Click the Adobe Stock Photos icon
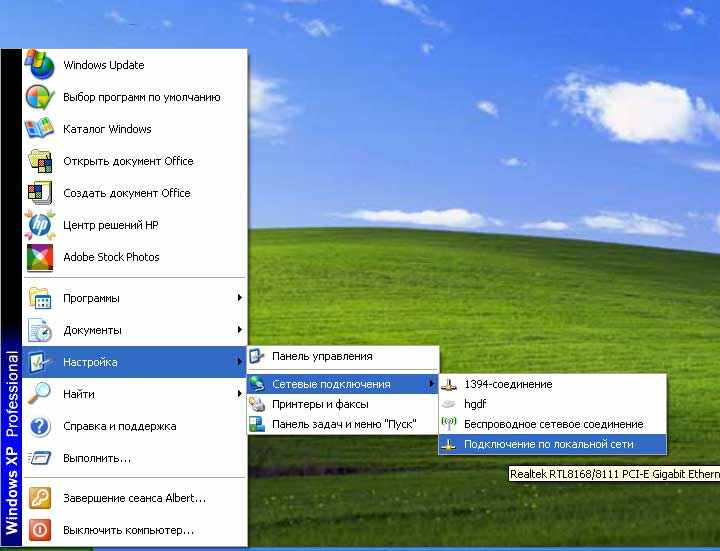The width and height of the screenshot is (720, 551). 40,257
